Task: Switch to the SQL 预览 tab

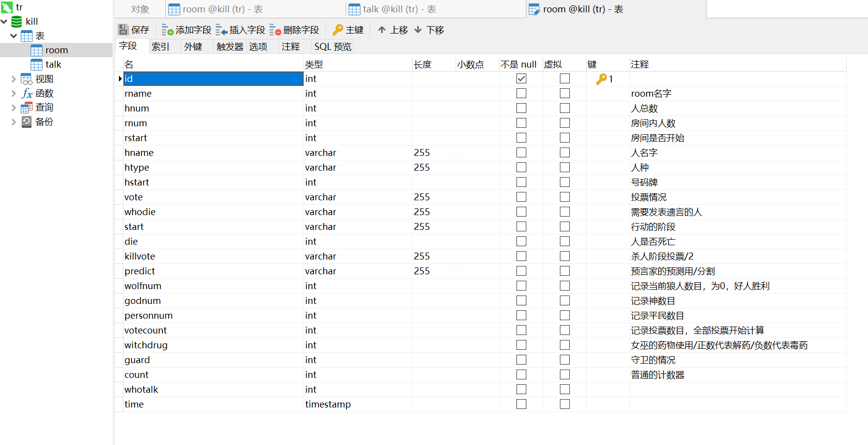Action: (332, 46)
